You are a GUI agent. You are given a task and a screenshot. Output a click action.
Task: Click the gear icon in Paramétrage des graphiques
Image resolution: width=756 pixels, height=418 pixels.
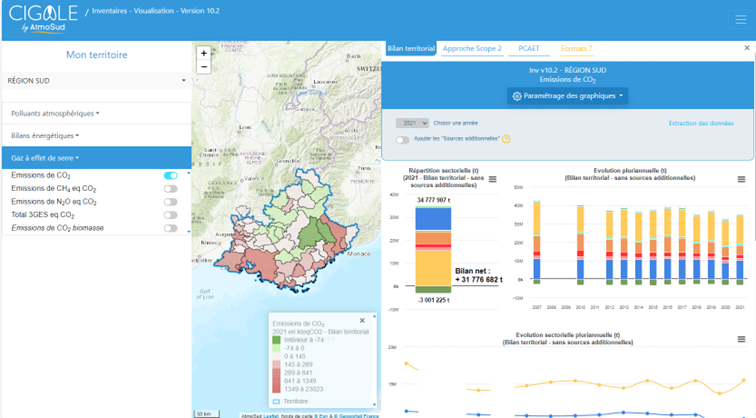[x=517, y=96]
